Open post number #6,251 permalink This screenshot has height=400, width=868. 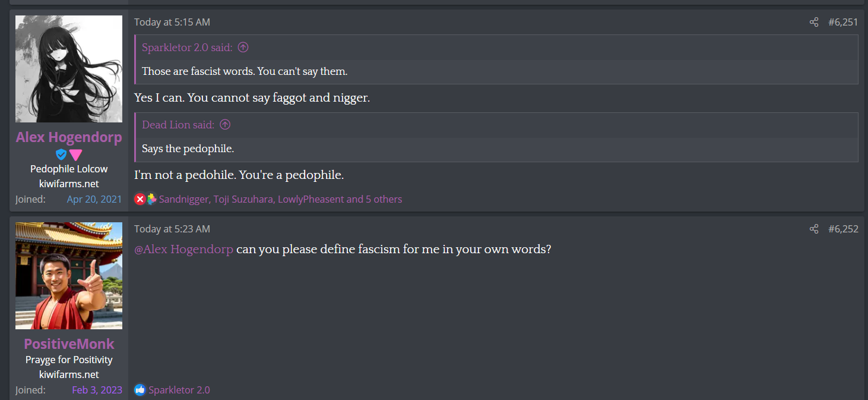(843, 23)
